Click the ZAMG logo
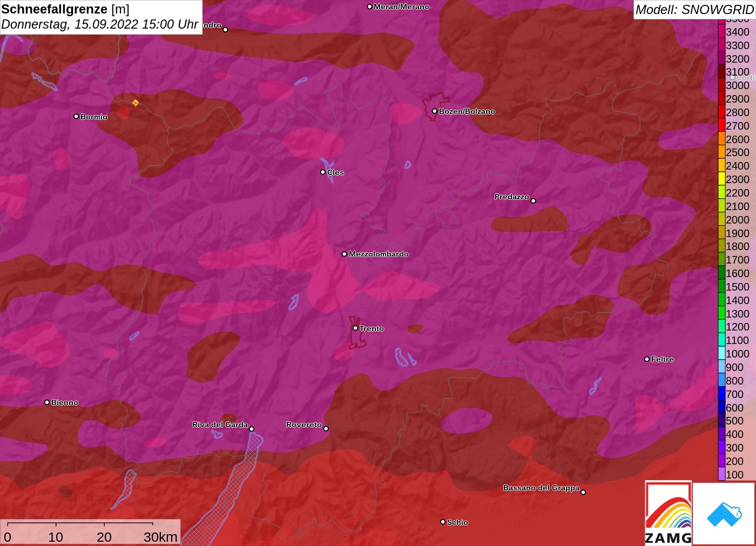Screen dimensions: 756x546 click(x=668, y=513)
